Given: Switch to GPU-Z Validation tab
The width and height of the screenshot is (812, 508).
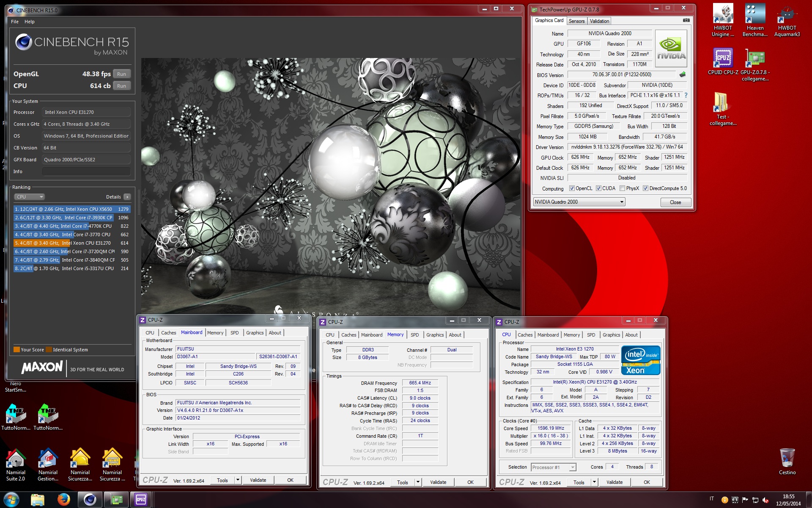Looking at the screenshot, I should [x=599, y=21].
